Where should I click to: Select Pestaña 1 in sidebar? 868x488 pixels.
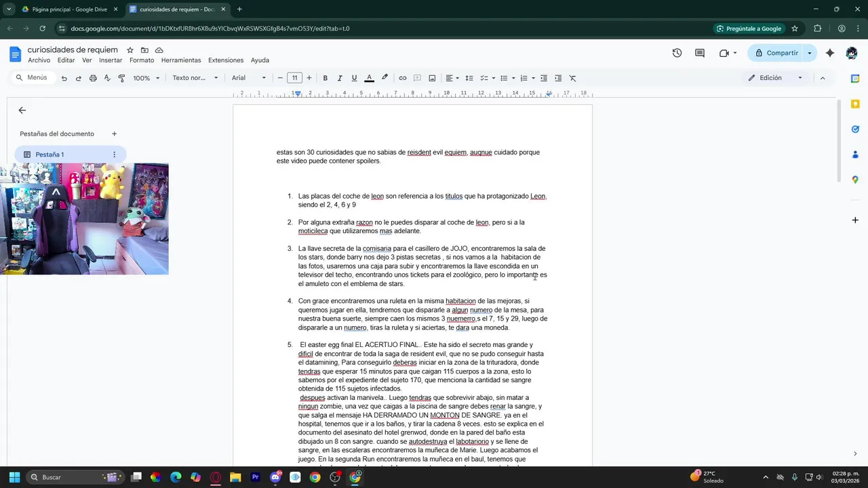coord(70,155)
